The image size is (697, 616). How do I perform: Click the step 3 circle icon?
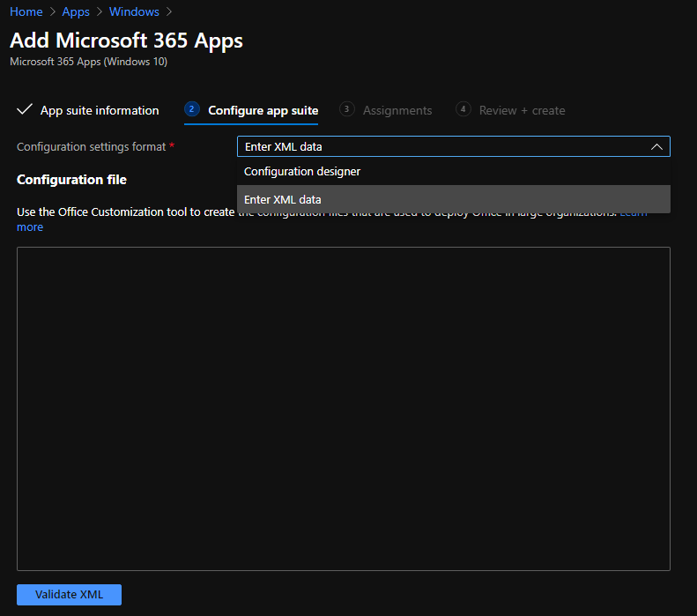pyautogui.click(x=346, y=109)
